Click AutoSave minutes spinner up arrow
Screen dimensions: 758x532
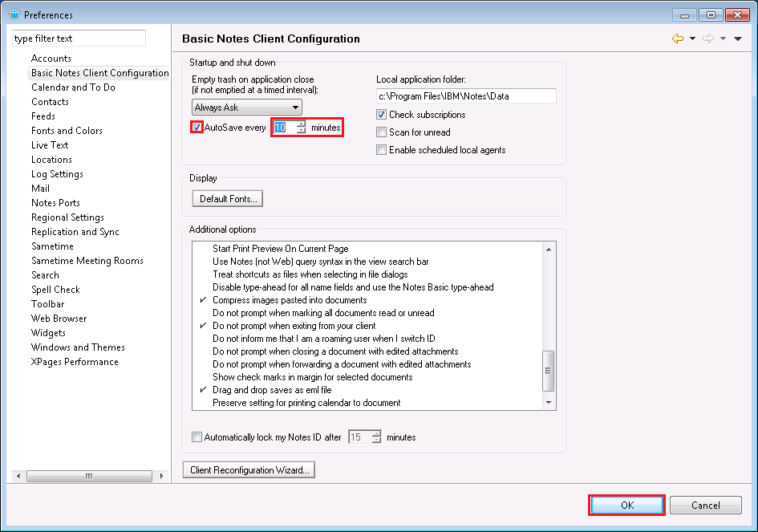pos(301,124)
